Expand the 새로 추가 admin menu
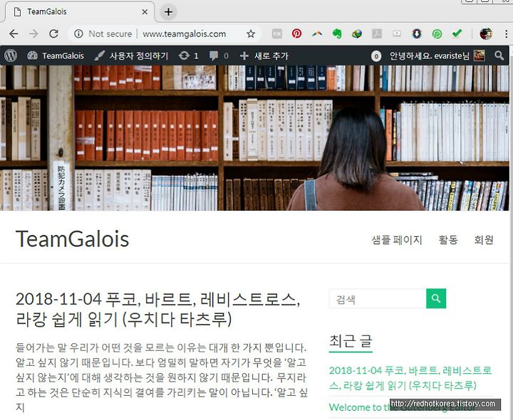Screen dimensions: 513x420 (x=264, y=56)
